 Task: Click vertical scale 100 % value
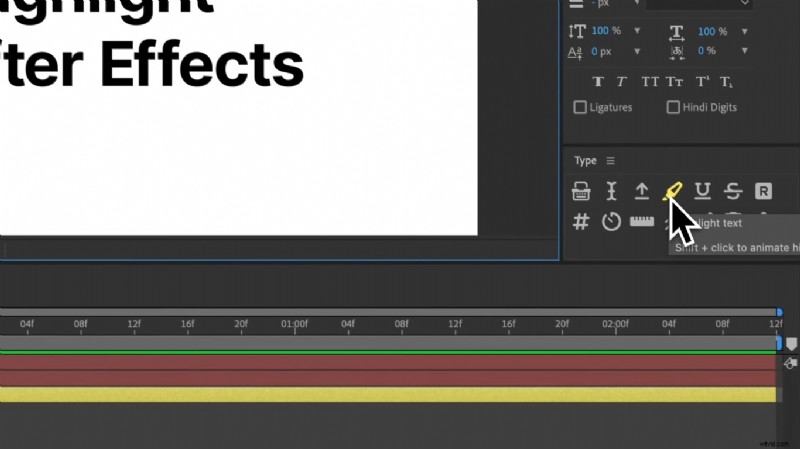point(606,31)
